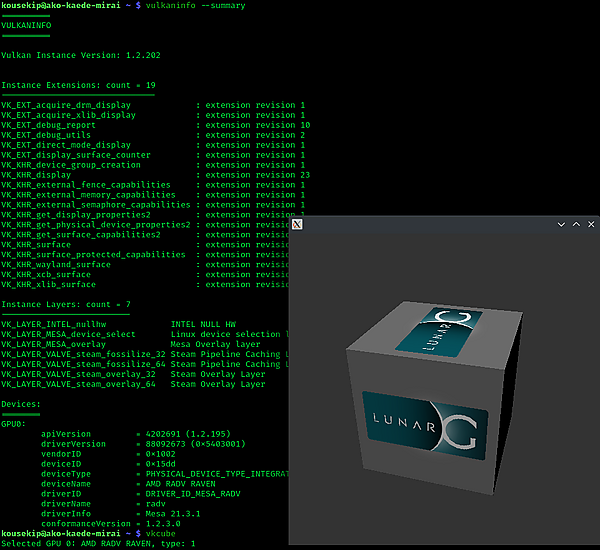This screenshot has width=600, height=550.
Task: Select VK_LAYER_MESA_device_select layer name
Action: point(68,334)
